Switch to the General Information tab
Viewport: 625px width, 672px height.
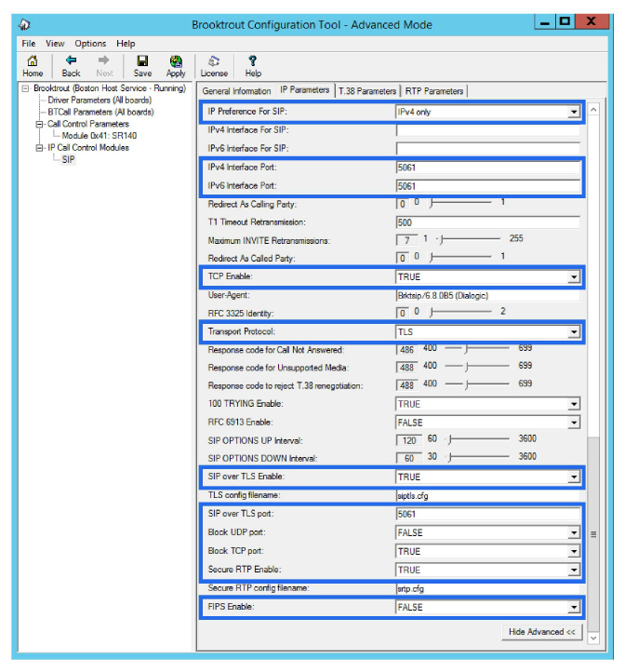click(x=236, y=91)
